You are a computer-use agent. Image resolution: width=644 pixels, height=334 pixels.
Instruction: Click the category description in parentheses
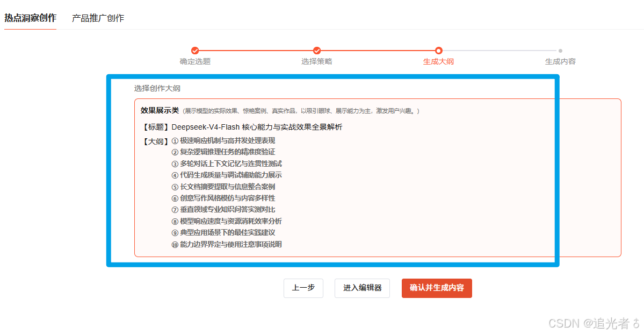coord(301,111)
